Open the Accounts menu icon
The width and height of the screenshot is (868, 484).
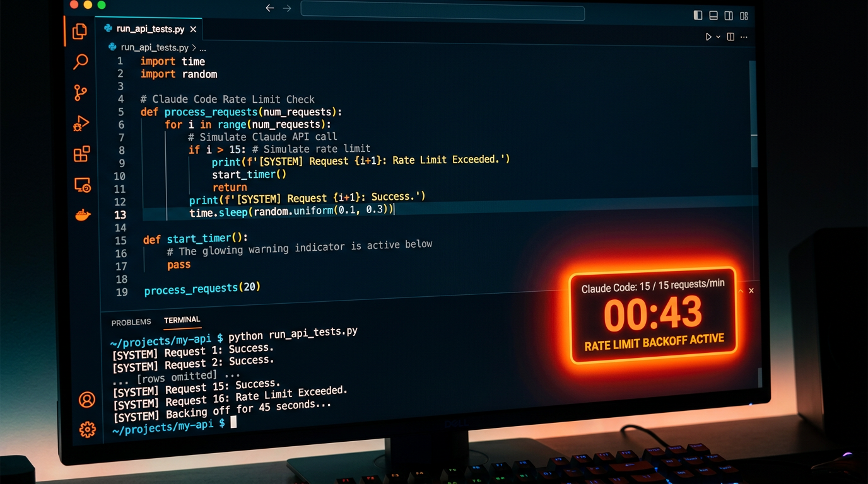pos(86,400)
